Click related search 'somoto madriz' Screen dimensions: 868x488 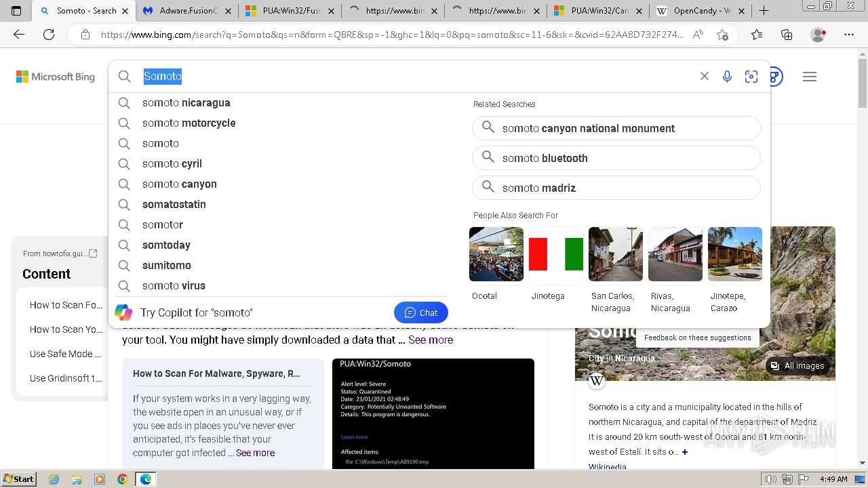[616, 188]
